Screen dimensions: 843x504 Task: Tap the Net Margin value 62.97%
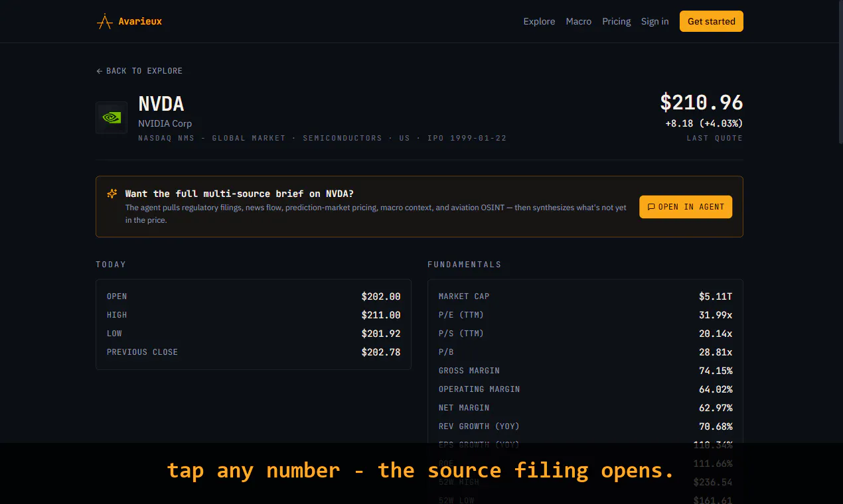[716, 408]
